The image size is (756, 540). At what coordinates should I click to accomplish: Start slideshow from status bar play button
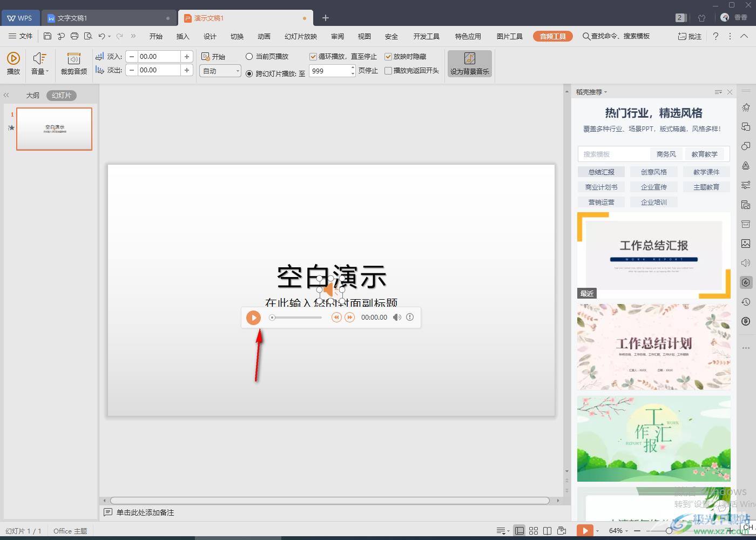[585, 531]
